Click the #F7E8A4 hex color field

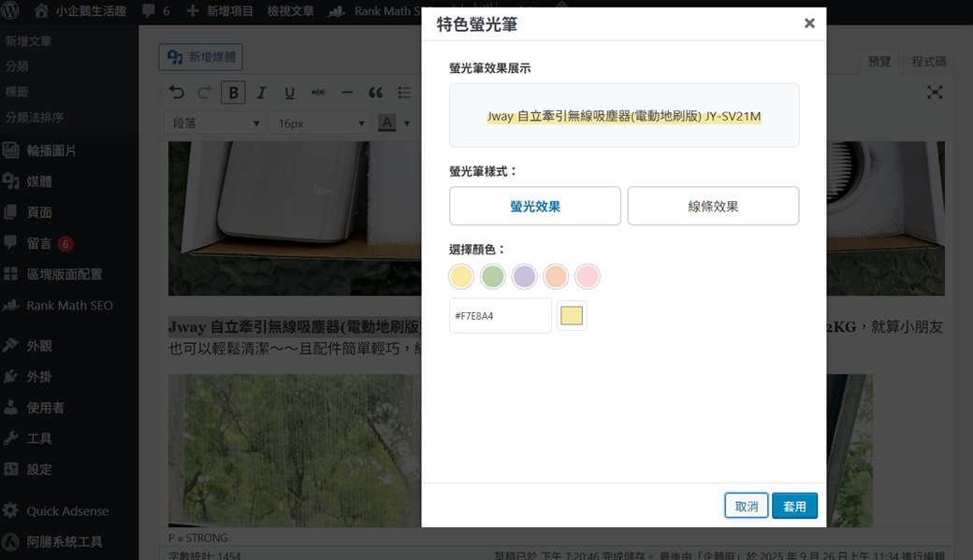[501, 316]
